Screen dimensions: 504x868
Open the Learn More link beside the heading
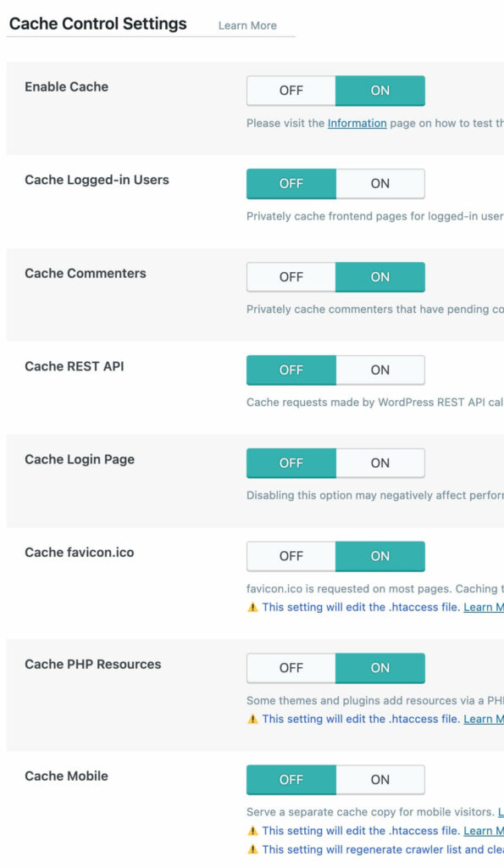tap(246, 25)
